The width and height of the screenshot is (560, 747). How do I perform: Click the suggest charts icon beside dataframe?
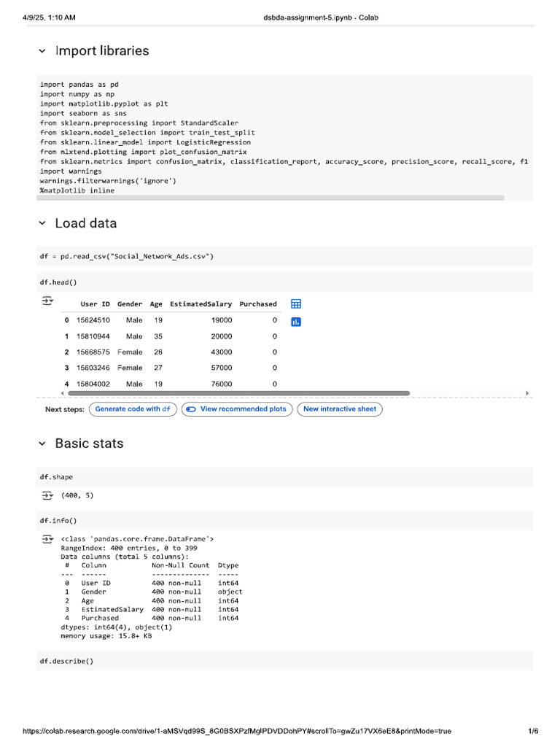point(296,322)
